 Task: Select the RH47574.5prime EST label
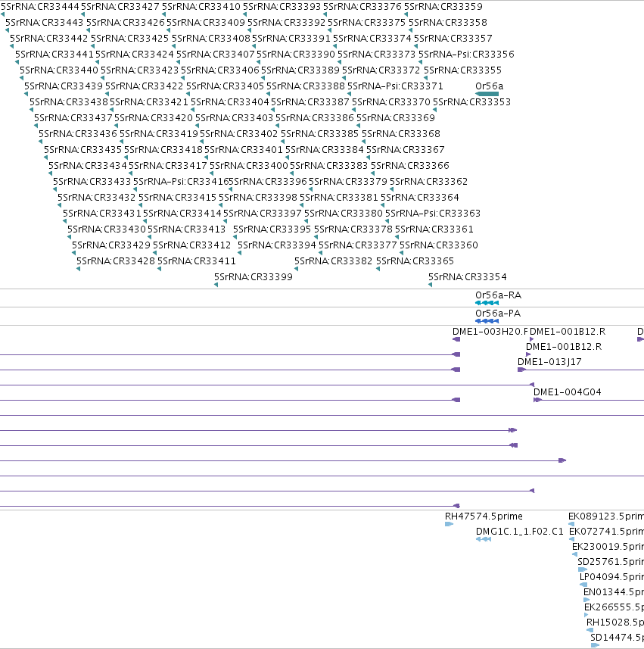click(x=484, y=516)
